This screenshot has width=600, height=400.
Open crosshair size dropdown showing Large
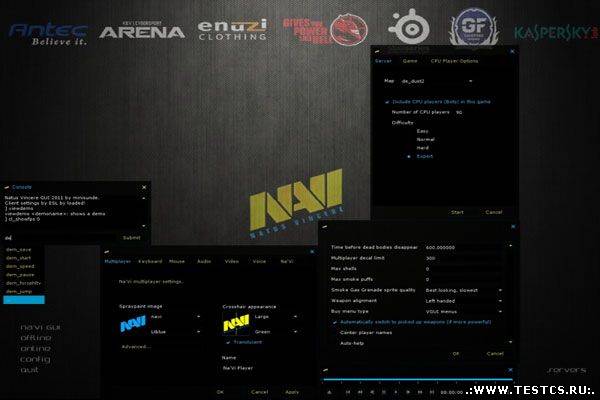(276, 317)
